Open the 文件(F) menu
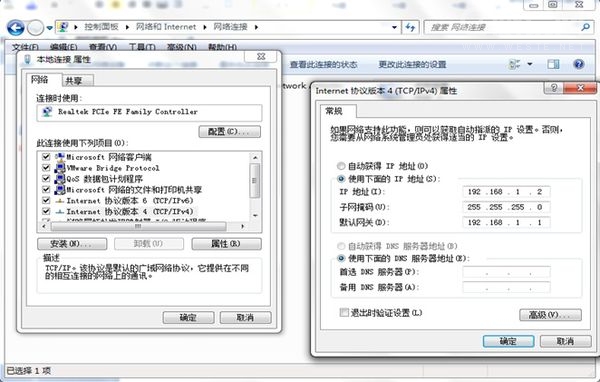The image size is (600, 382). point(25,47)
